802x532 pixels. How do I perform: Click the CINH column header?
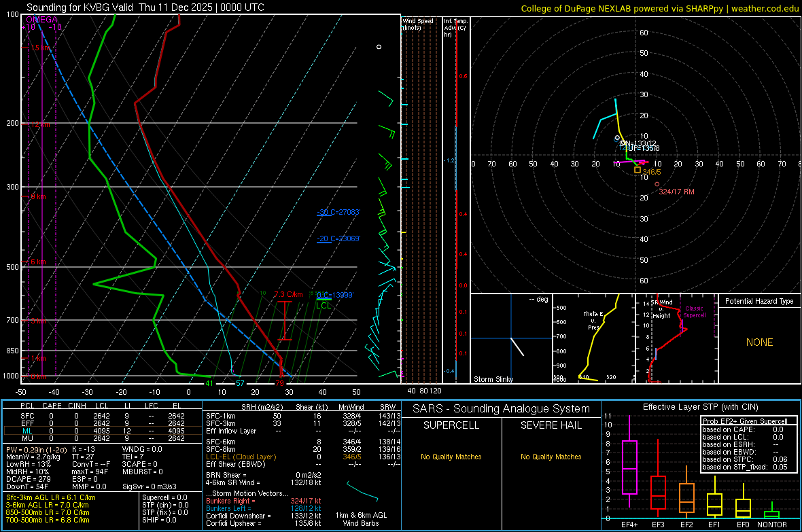(77, 406)
